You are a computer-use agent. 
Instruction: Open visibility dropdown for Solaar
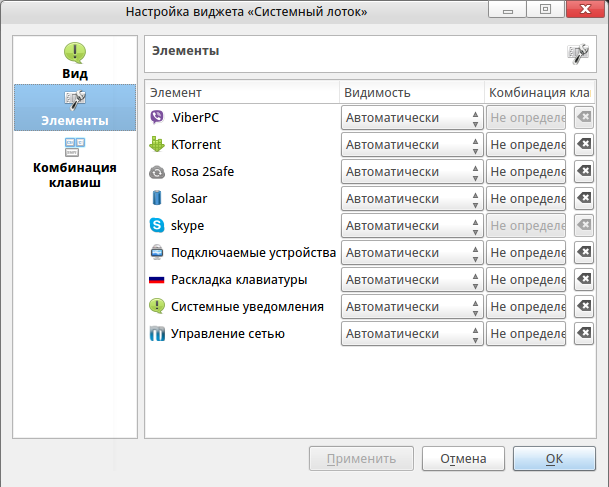(x=412, y=199)
